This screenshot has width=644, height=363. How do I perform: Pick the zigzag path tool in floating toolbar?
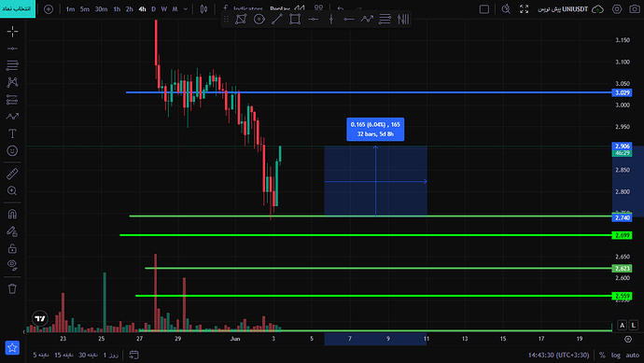(367, 19)
